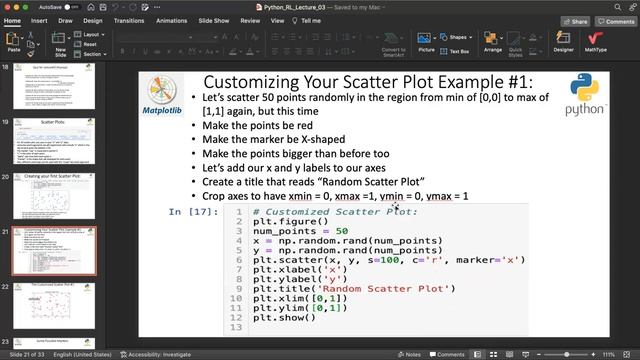The image size is (640, 360).
Task: Switch to Normal view icon
Action: point(477,354)
